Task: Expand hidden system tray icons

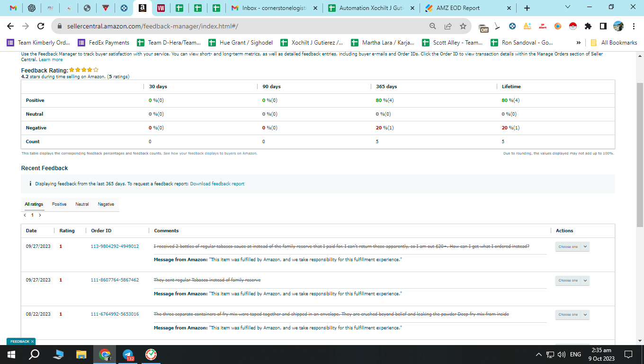Action: (x=538, y=355)
